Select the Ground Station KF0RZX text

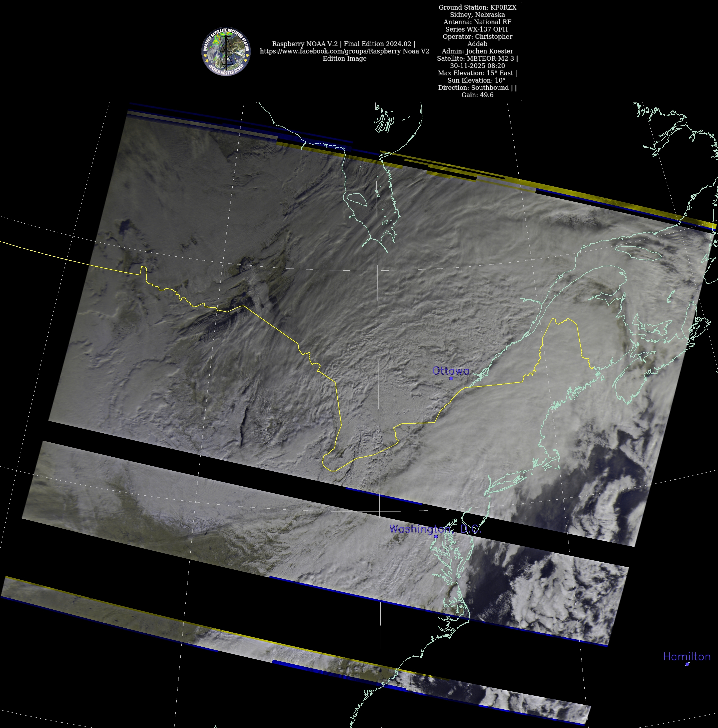pos(477,7)
